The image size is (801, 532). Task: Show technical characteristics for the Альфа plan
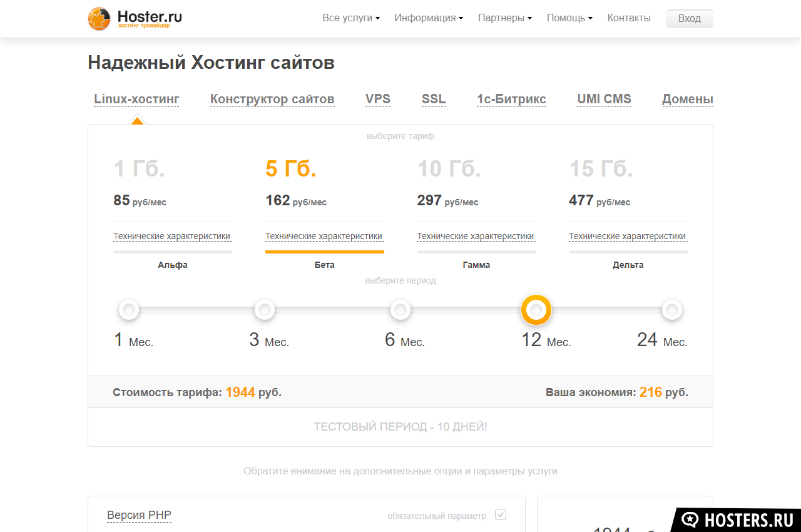(172, 236)
